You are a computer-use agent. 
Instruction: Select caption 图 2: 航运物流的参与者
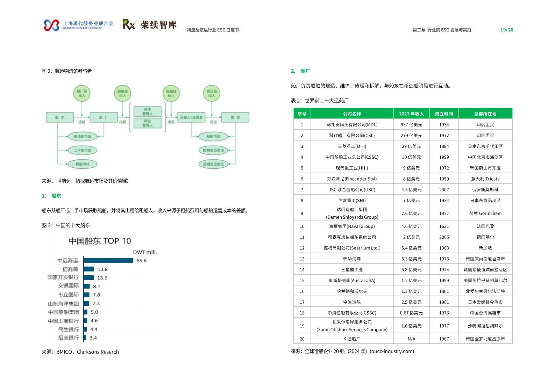point(67,71)
